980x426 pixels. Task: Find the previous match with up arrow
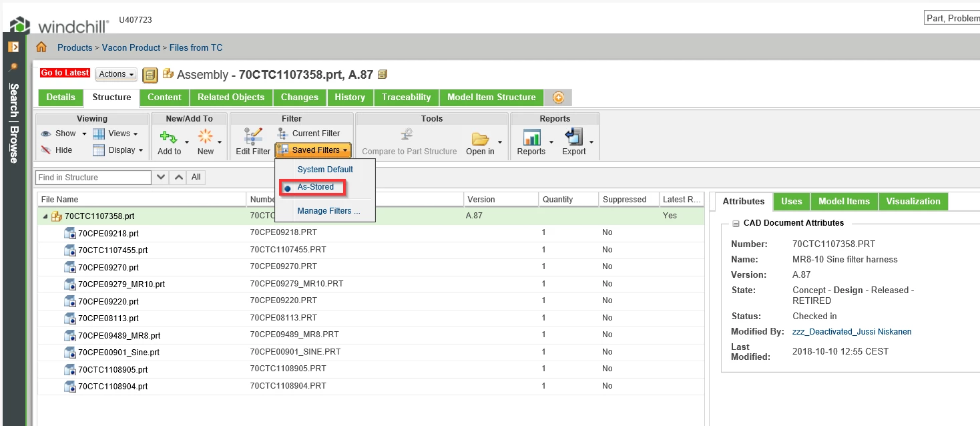point(178,178)
